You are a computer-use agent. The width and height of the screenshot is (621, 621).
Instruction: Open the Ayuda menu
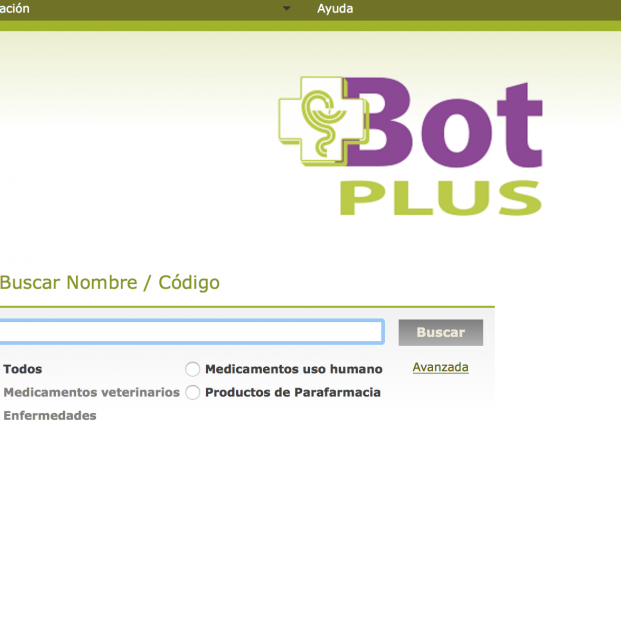[x=335, y=9]
